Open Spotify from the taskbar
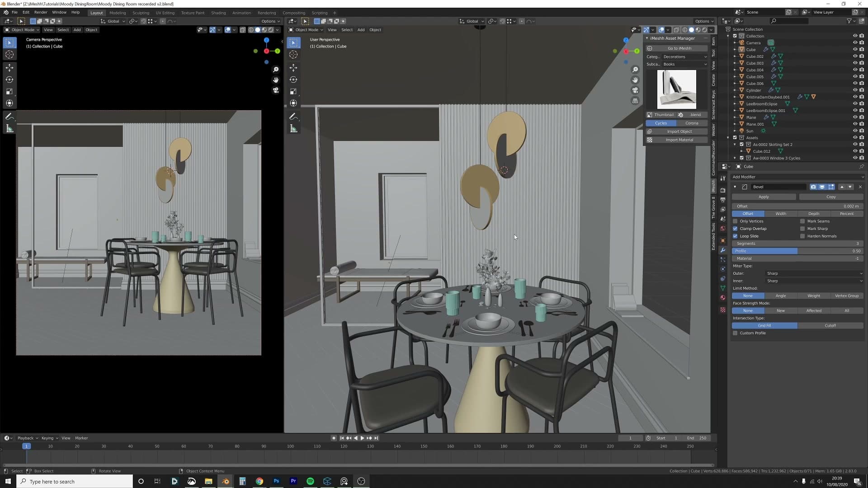The image size is (868, 488). tap(310, 481)
